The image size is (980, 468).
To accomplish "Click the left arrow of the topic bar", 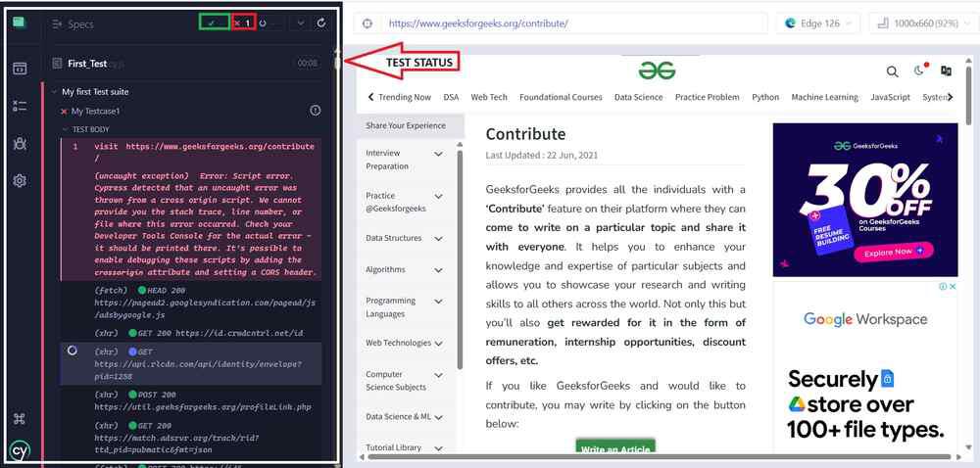I will tap(370, 97).
